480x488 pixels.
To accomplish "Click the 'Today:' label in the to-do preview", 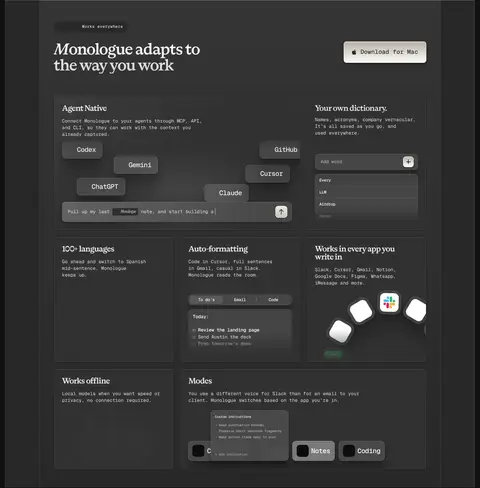I will coord(200,317).
